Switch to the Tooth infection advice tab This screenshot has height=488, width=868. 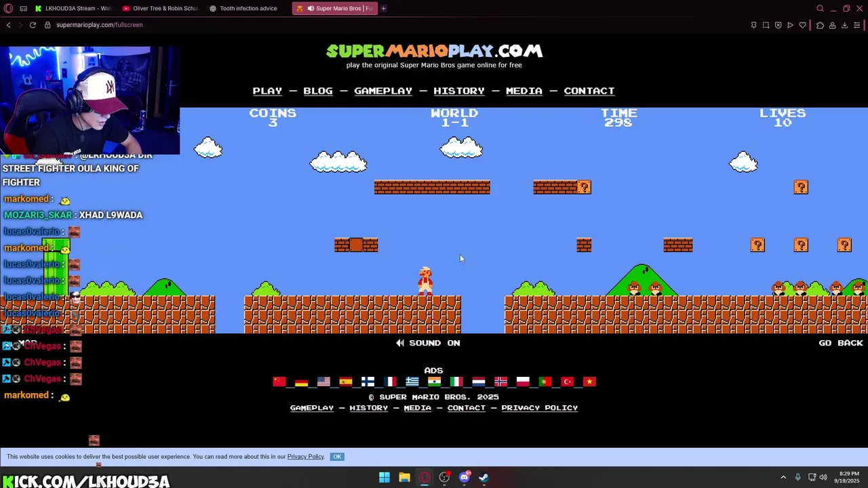point(247,8)
